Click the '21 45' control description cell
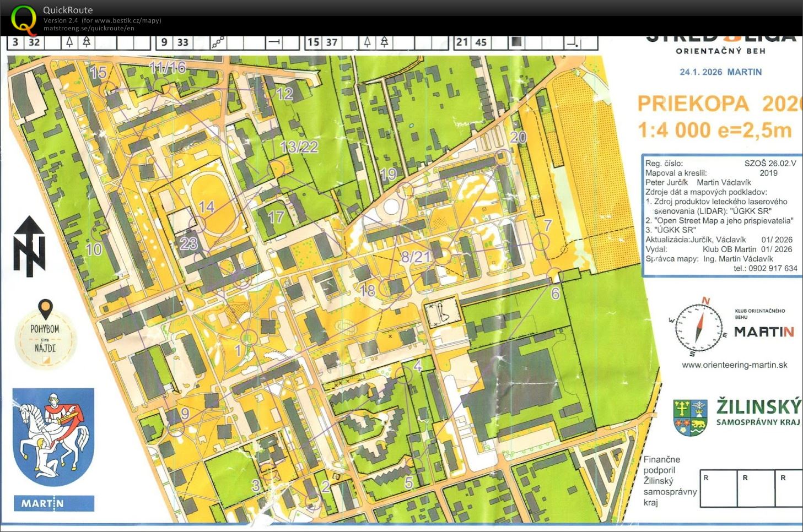Viewport: 803px width, 532px height. 472,42
